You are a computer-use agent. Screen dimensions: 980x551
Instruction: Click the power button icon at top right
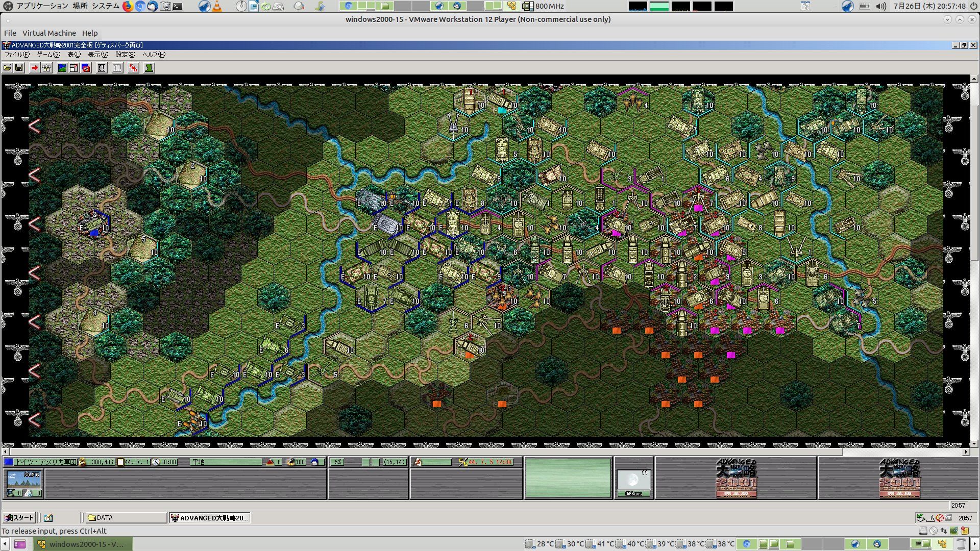[x=973, y=6]
